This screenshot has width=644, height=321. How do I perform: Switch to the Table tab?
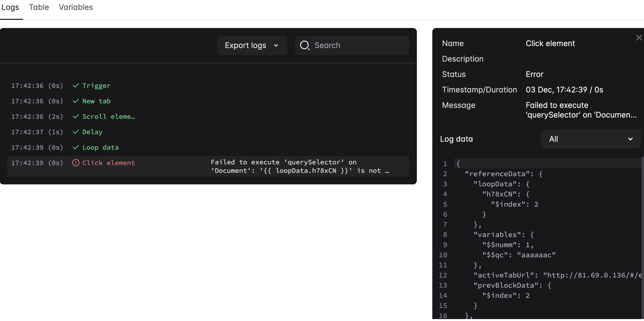39,7
